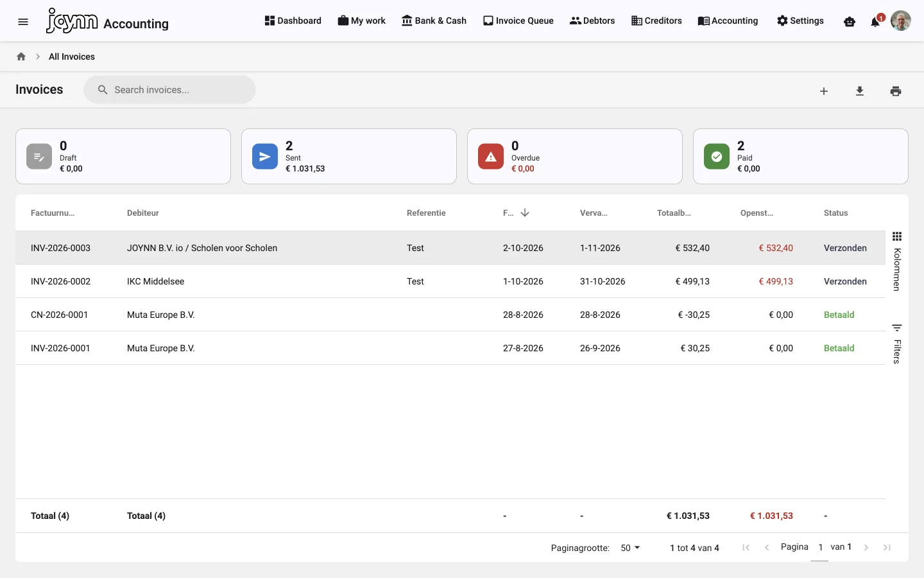Click the Joynn Accounting logo
The image size is (924, 578).
(107, 21)
